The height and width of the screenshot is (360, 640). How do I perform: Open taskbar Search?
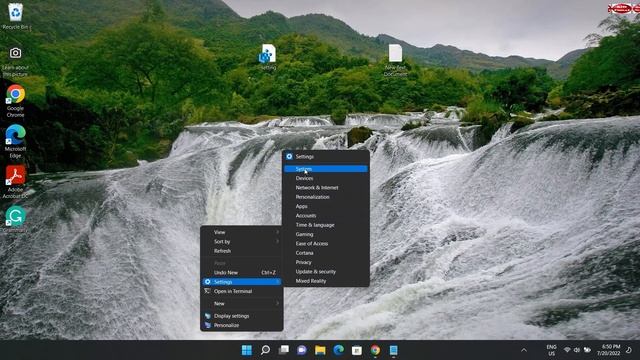tap(265, 350)
